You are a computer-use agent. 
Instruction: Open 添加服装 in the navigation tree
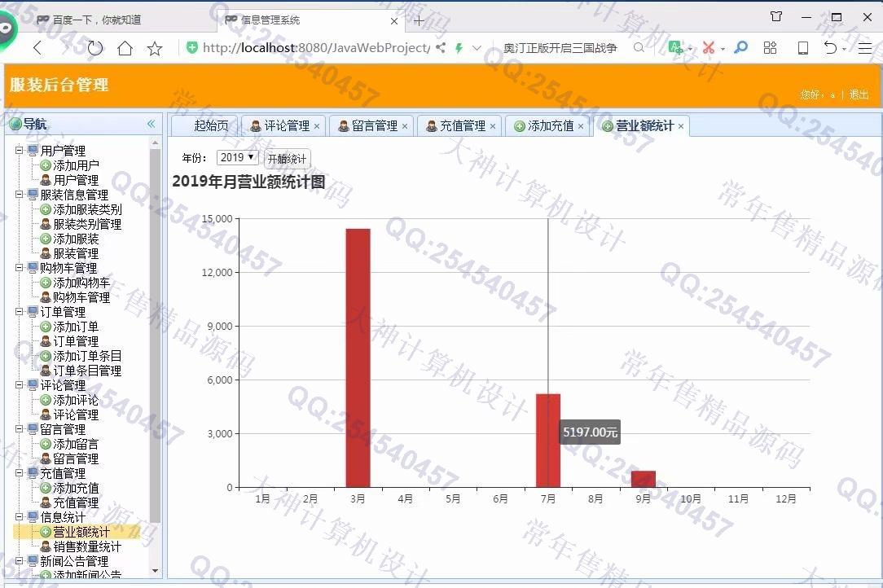(76, 239)
